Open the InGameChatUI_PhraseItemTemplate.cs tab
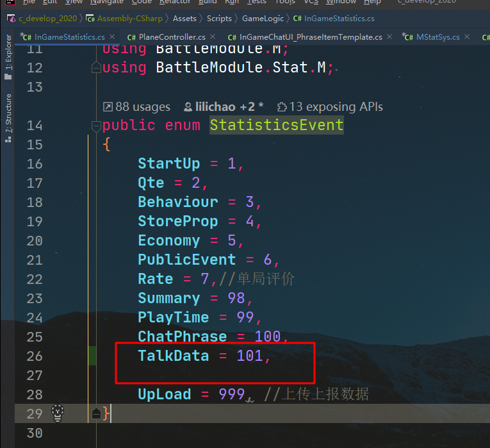The height and width of the screenshot is (448, 490). [311, 37]
